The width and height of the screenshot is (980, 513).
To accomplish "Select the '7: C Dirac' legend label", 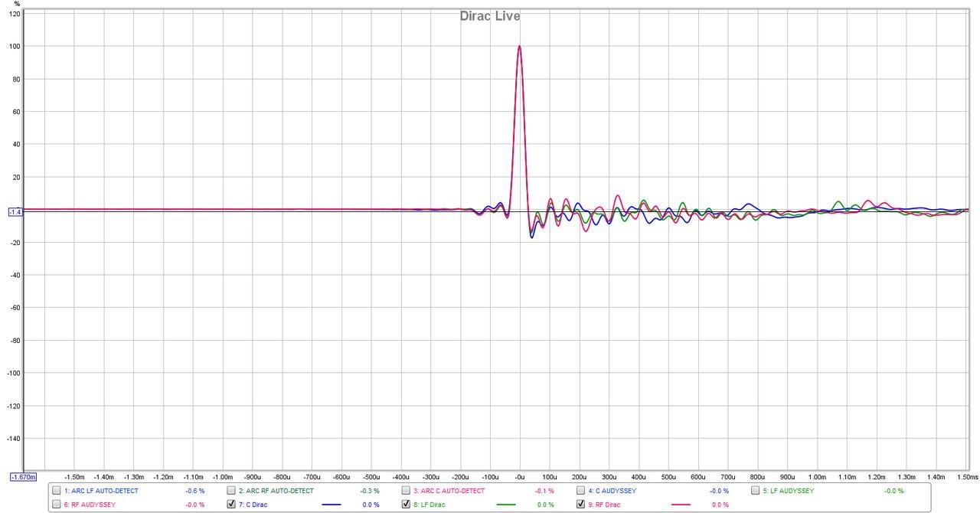I will coord(253,505).
